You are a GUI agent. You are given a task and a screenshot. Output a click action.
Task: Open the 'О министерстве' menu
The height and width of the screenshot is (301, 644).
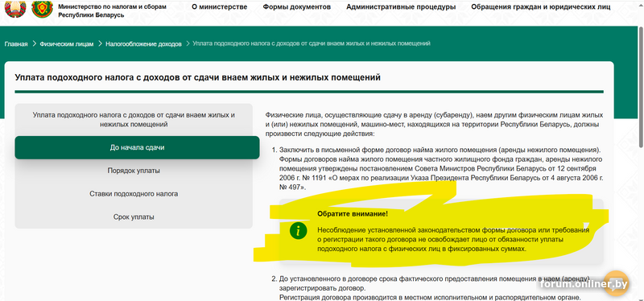[x=219, y=7]
